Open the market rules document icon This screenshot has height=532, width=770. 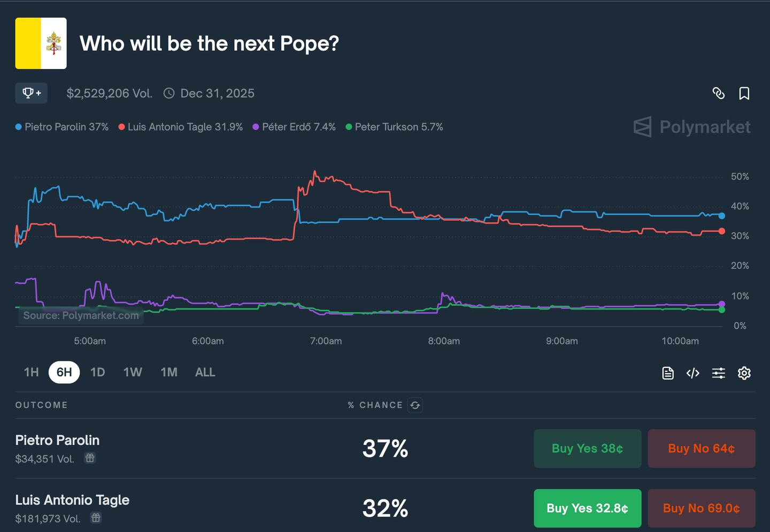coord(667,373)
